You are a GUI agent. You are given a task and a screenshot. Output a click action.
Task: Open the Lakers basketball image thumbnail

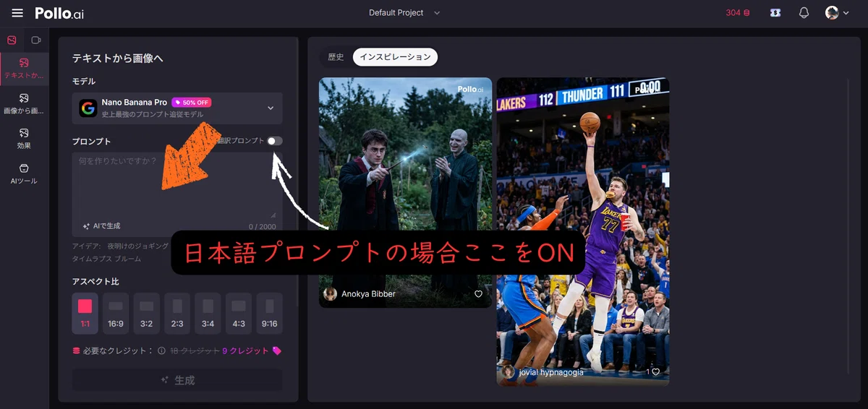click(x=583, y=231)
